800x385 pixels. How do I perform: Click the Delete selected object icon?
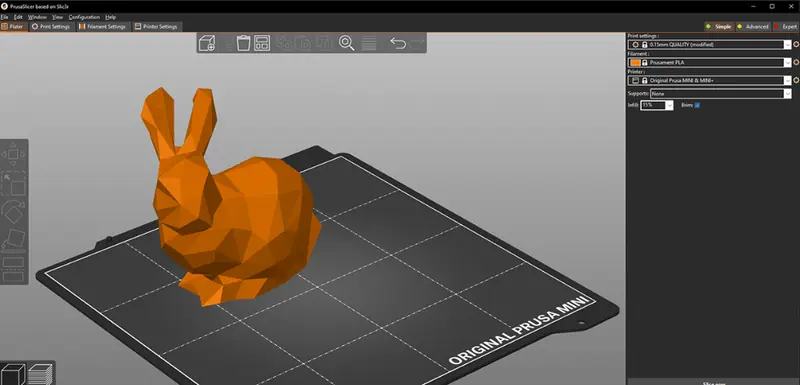(x=226, y=43)
